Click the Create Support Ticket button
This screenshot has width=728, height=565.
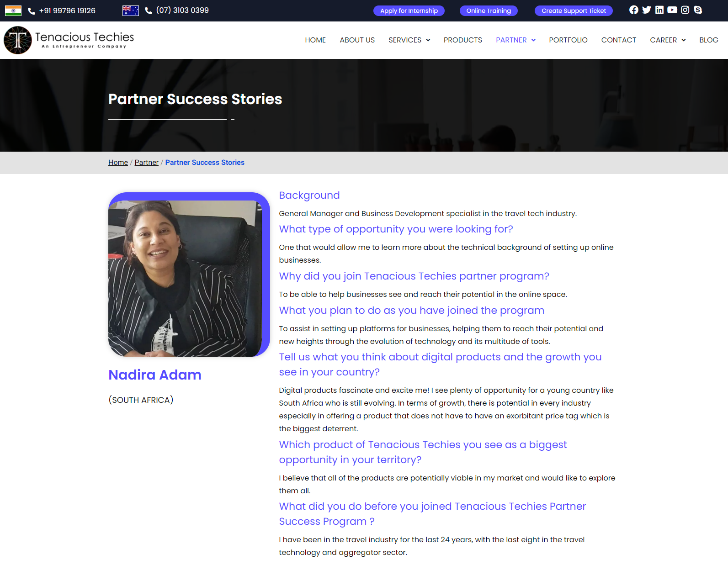tap(574, 11)
